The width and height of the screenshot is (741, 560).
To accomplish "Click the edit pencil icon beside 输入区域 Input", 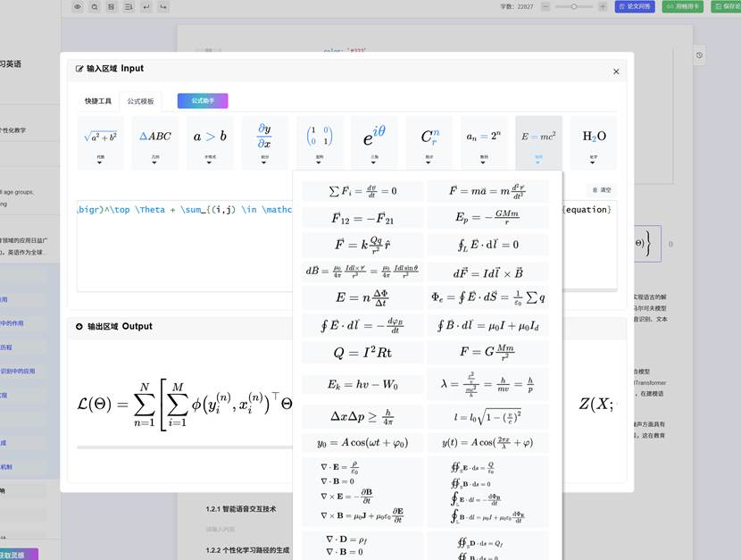I will (x=79, y=69).
